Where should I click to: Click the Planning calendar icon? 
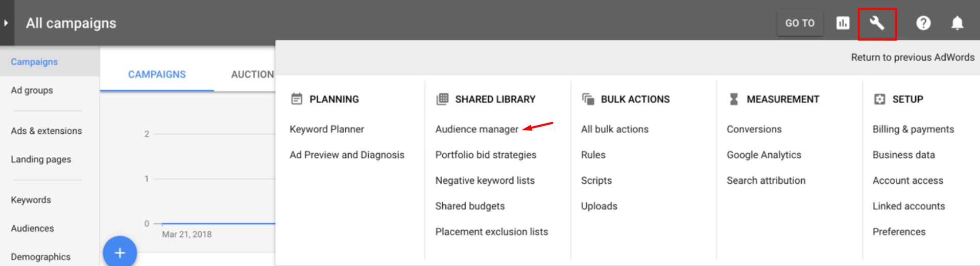(x=297, y=99)
